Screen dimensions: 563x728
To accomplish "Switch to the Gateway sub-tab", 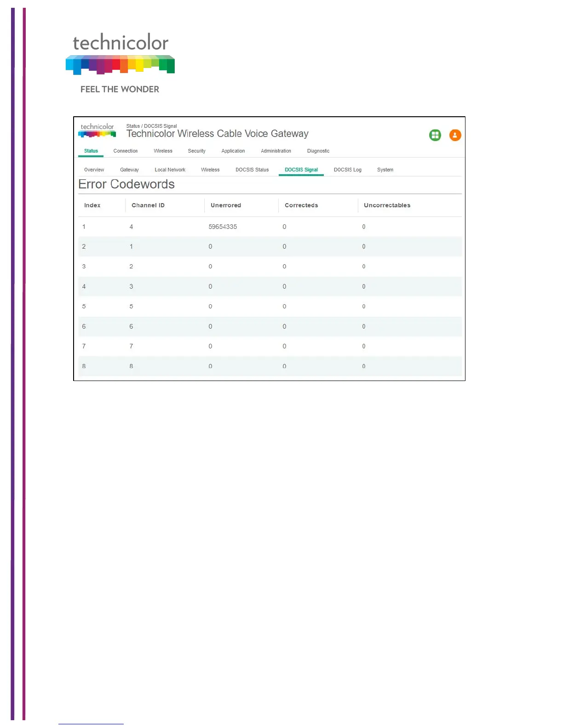I will 129,170.
